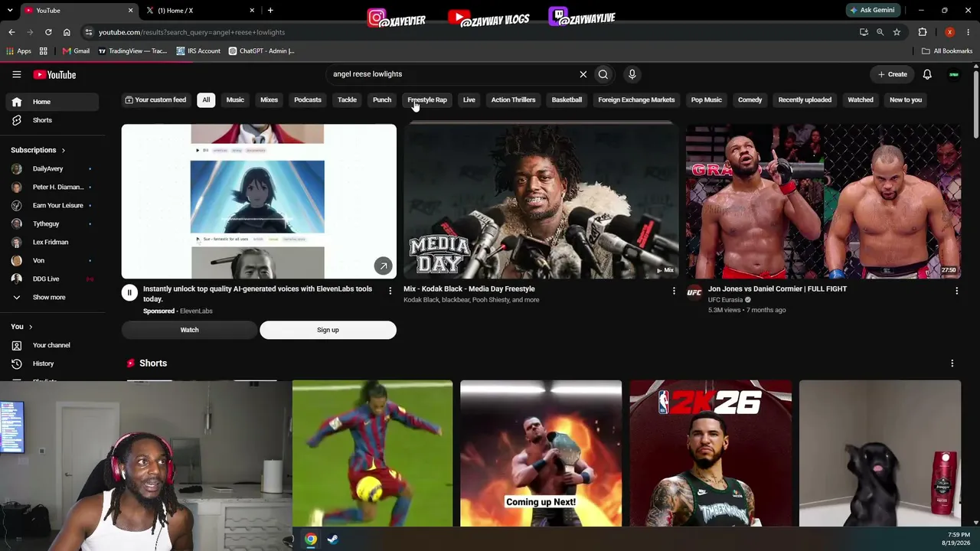Open more options for Kodak Black mix
Screen dimensions: 980x551
(x=674, y=291)
